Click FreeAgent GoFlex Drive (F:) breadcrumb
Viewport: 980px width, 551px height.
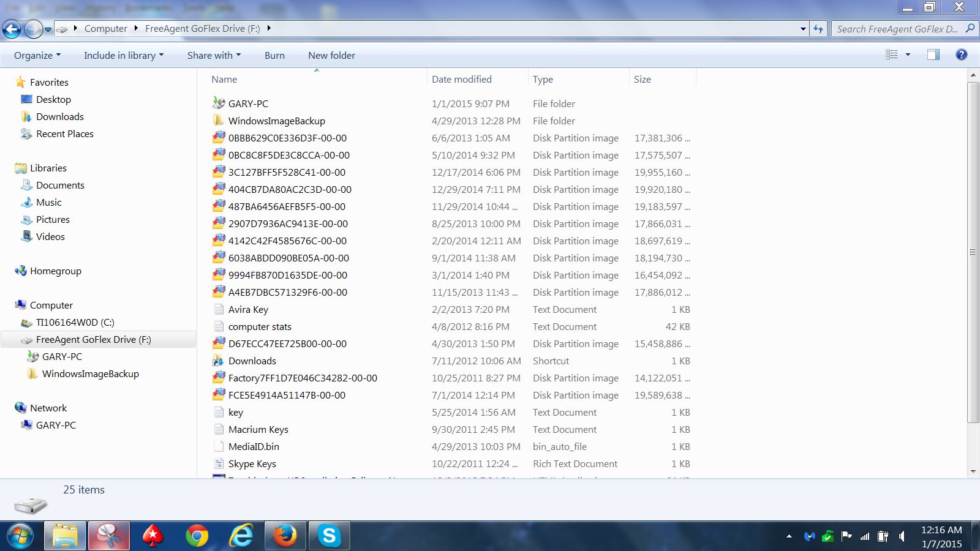(203, 29)
